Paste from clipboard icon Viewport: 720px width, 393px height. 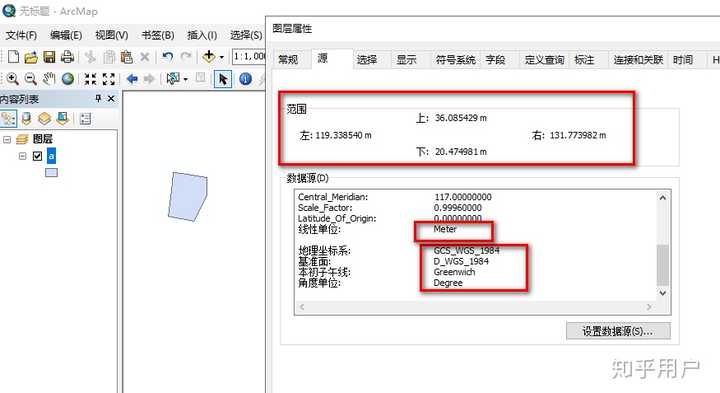[127, 57]
